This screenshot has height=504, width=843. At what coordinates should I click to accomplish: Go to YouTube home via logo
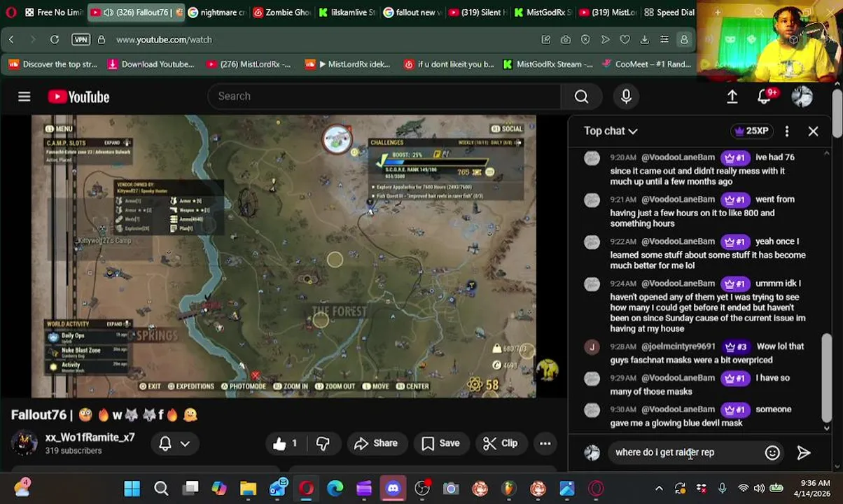(x=78, y=97)
